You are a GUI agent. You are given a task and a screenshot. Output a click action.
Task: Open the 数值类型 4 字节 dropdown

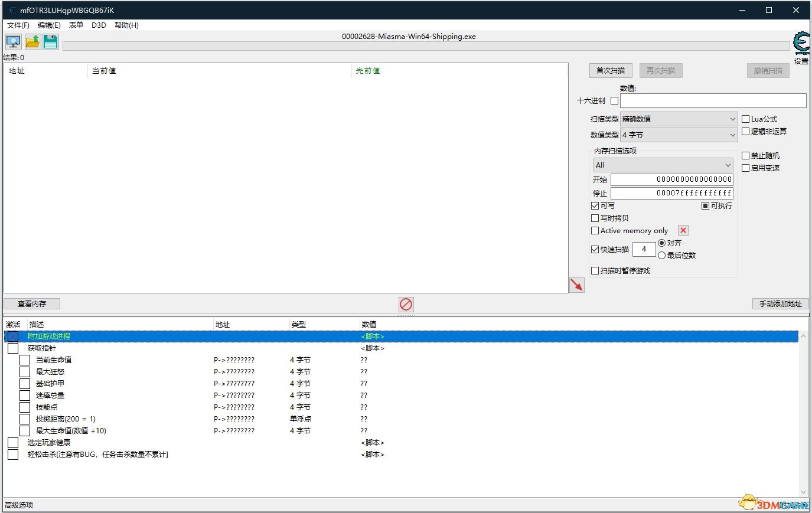679,135
